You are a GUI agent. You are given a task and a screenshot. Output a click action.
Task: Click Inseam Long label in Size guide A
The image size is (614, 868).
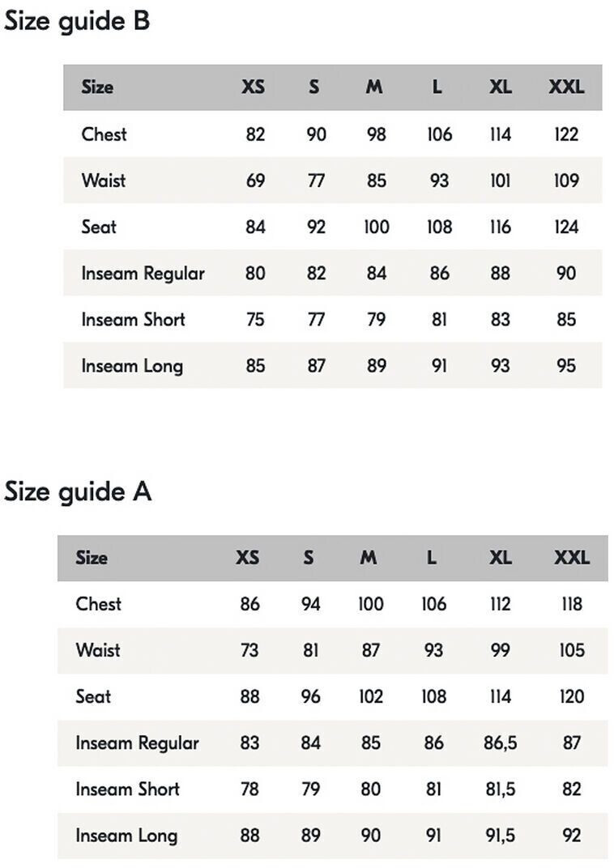tap(126, 836)
